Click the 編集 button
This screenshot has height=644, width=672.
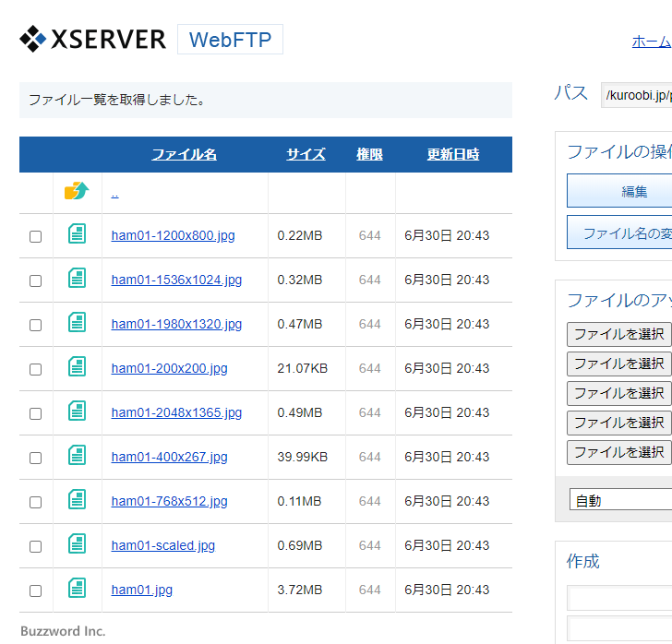(x=619, y=191)
